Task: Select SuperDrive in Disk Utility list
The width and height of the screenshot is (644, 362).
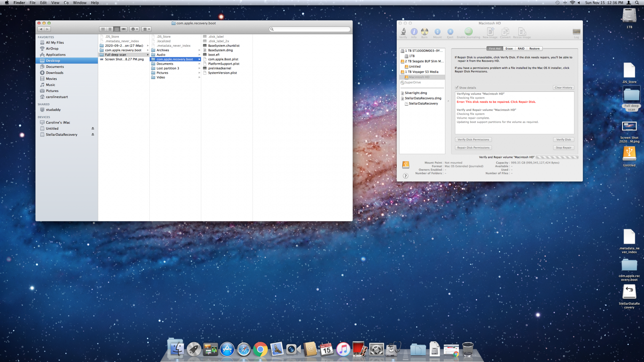Action: (422, 82)
